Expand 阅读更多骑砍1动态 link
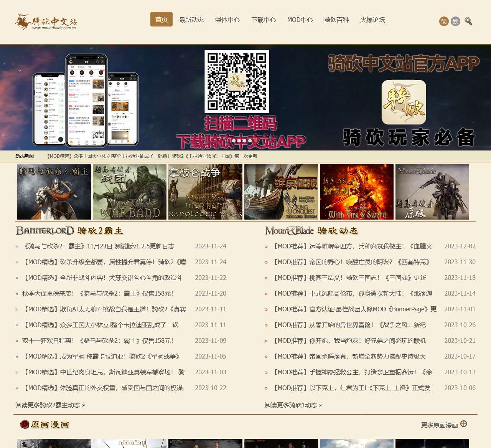Viewport: 491px width, 448px height. pos(293,405)
